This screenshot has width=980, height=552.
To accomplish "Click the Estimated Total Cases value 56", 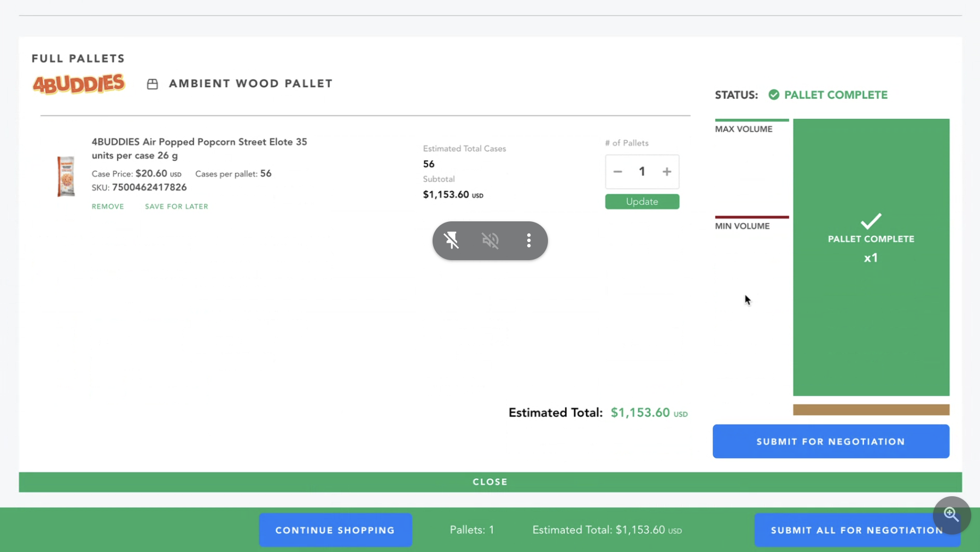I will point(429,164).
